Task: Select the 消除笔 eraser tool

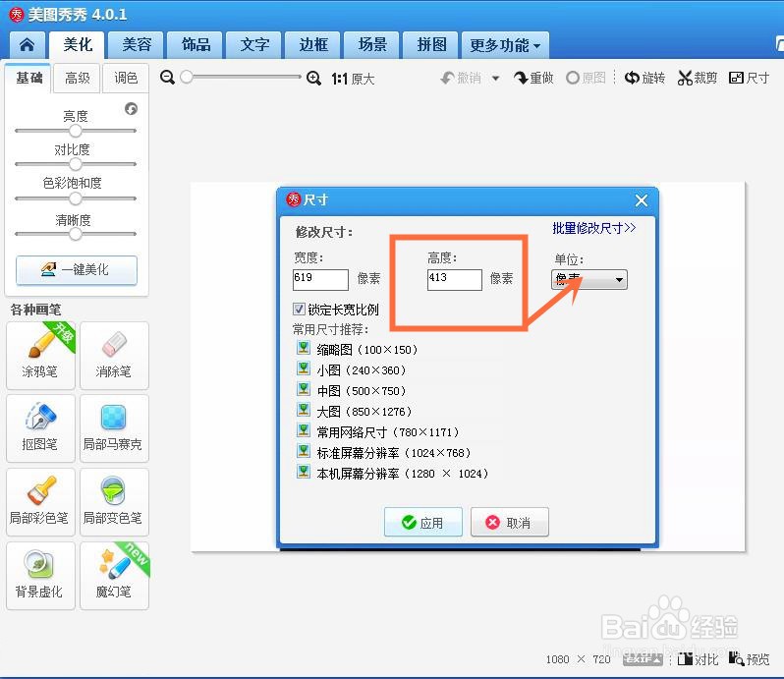Action: (114, 356)
